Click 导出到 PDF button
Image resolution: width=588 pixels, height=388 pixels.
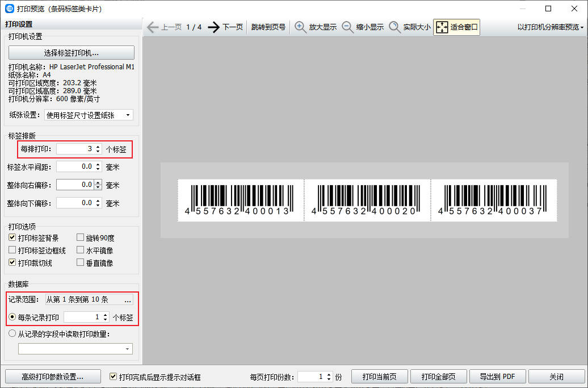(498, 377)
